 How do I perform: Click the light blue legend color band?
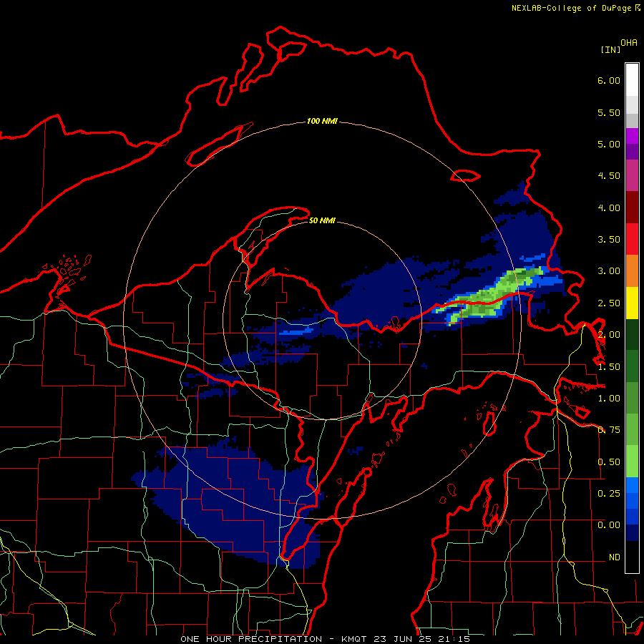632,485
